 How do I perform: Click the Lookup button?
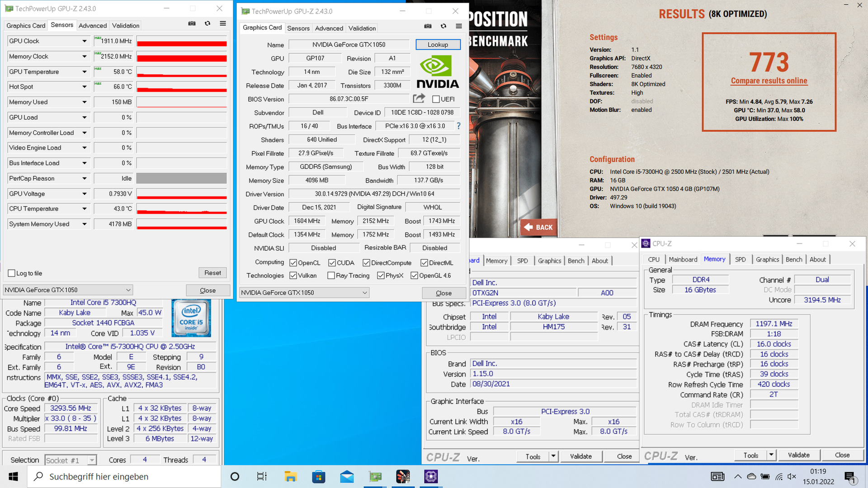(438, 45)
